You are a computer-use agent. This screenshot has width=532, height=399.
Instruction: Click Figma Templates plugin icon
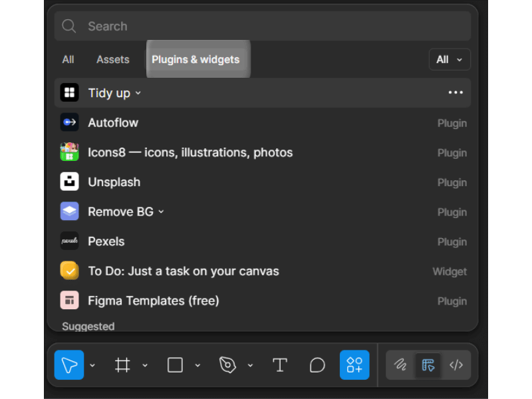pos(70,301)
